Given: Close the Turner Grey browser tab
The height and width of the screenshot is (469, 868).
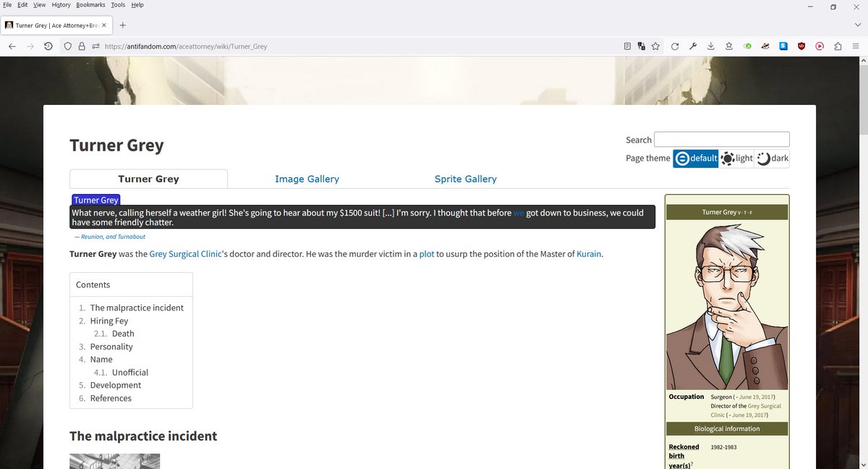Looking at the screenshot, I should point(105,25).
